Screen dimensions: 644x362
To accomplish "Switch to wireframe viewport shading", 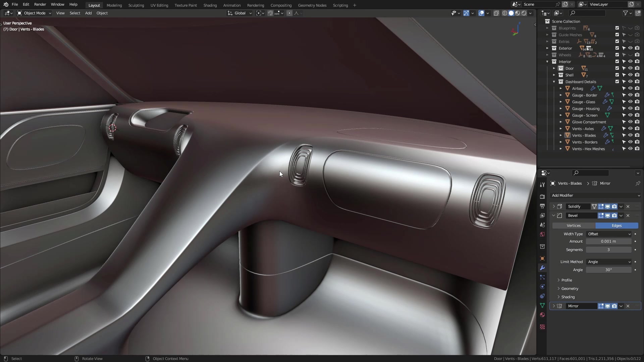I will coord(504,13).
